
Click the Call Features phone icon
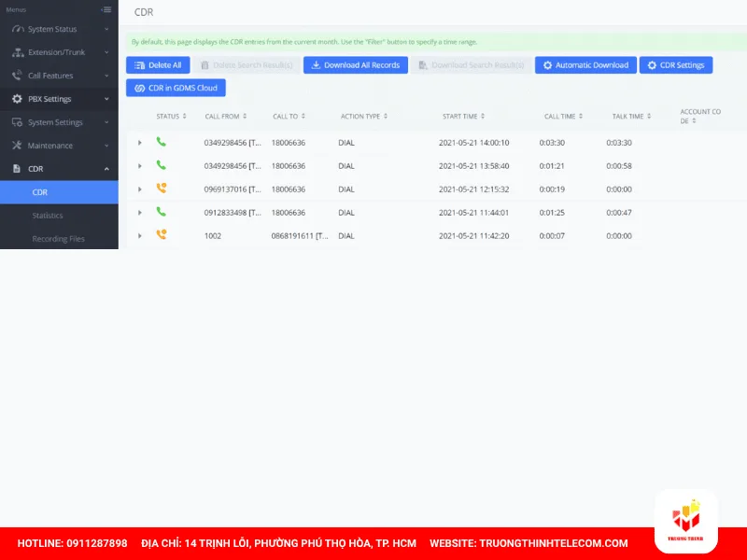click(x=17, y=76)
